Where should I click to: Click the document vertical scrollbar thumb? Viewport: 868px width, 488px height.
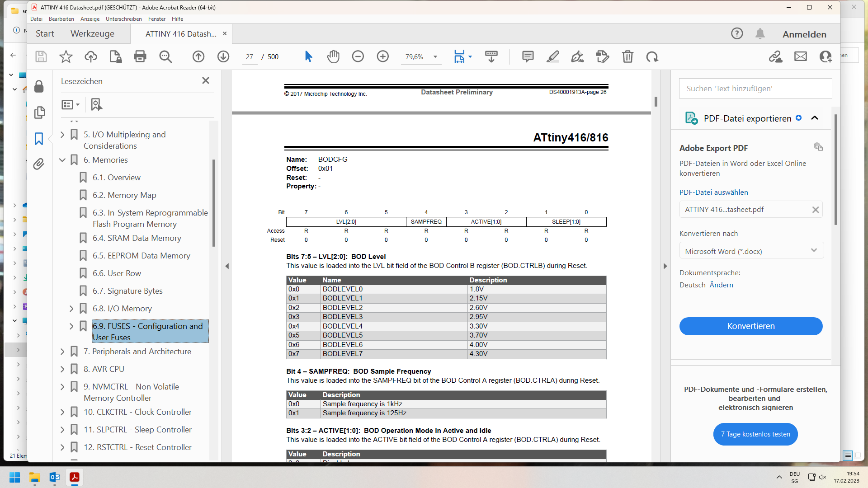tap(656, 102)
